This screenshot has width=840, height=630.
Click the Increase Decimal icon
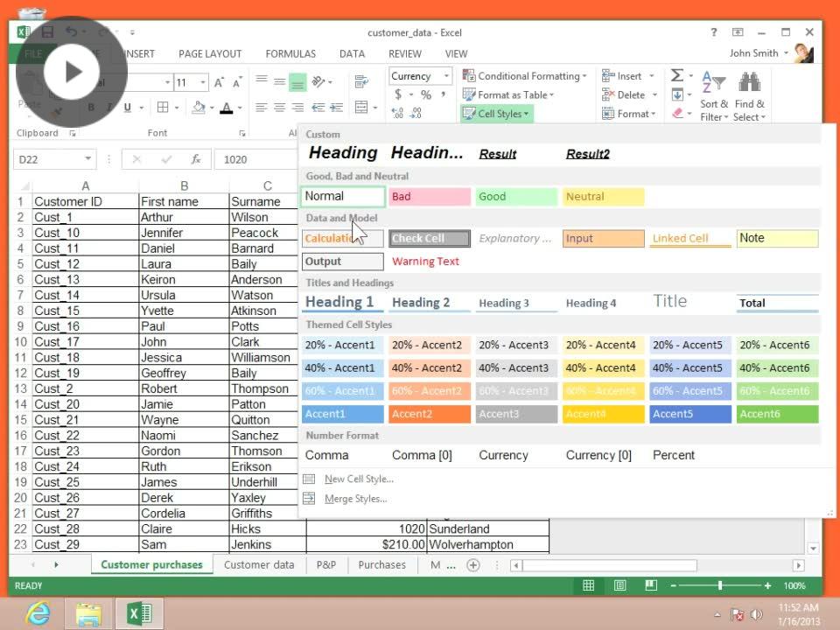coord(398,112)
